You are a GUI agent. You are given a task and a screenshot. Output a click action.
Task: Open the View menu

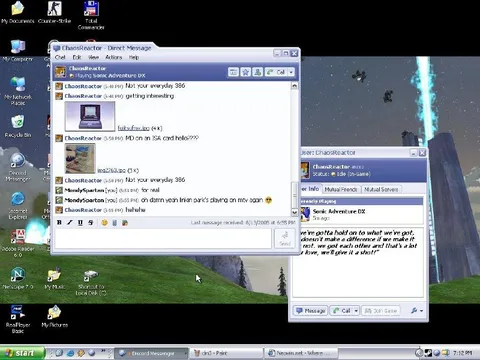click(x=93, y=57)
